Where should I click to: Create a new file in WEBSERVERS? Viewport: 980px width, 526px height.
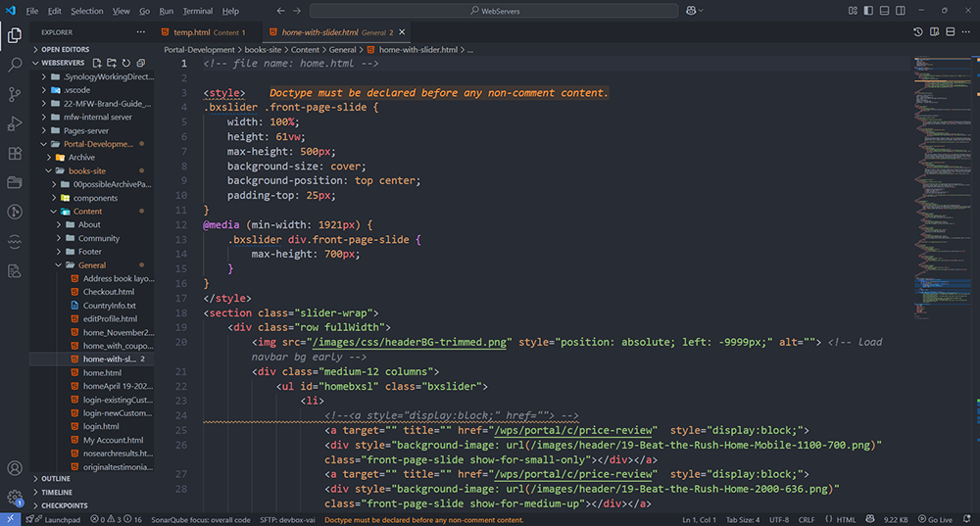pyautogui.click(x=97, y=63)
